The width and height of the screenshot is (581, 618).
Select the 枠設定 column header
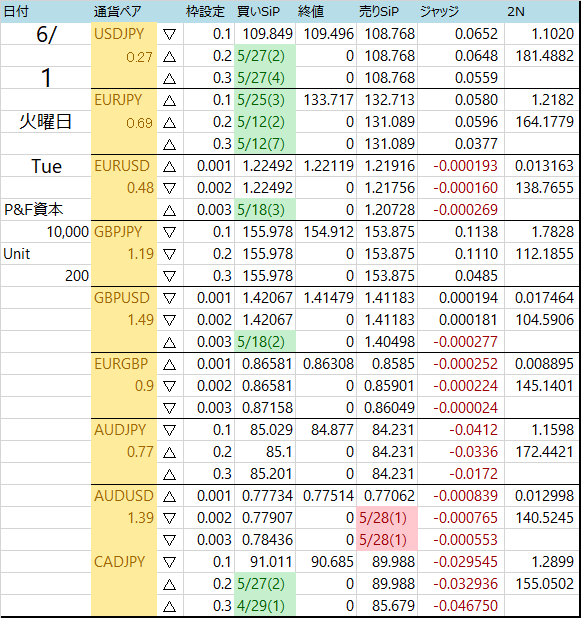(x=209, y=11)
